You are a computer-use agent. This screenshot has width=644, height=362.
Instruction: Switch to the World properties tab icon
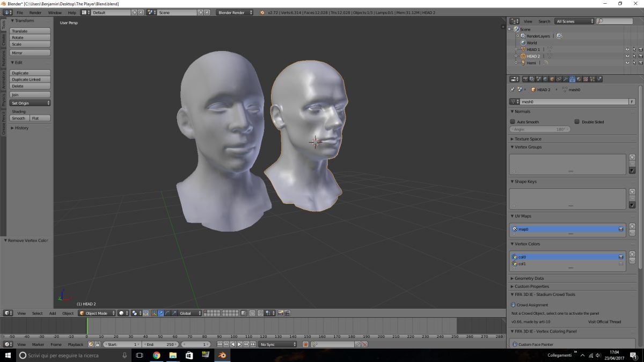[x=546, y=79]
